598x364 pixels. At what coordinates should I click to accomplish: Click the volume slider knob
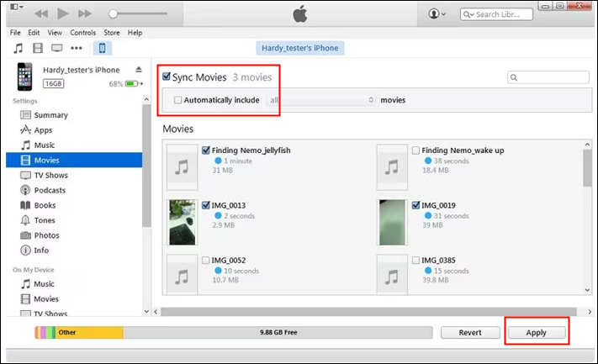[113, 13]
